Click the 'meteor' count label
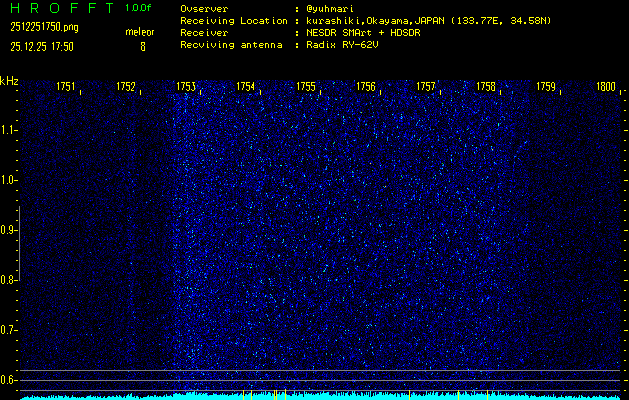Screen dimensions: 629x400 pos(140,32)
